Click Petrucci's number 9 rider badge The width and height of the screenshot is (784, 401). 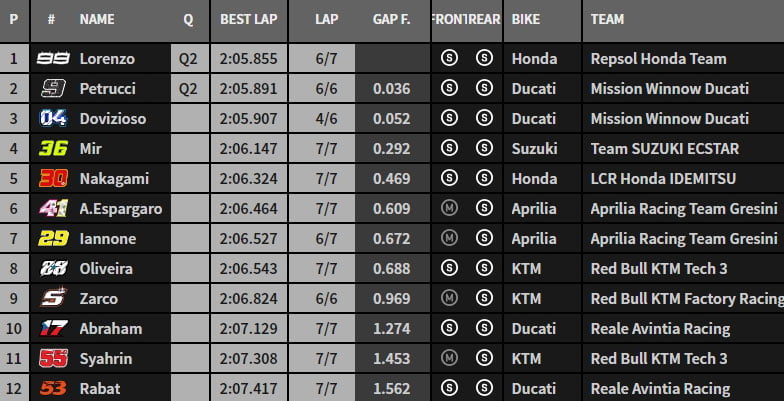click(x=52, y=89)
